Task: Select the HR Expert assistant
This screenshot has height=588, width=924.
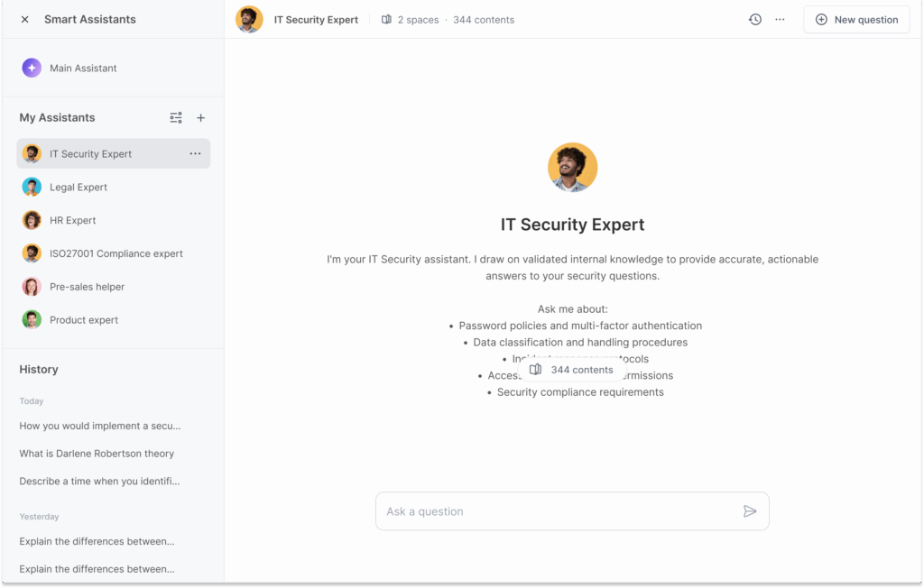Action: (72, 220)
